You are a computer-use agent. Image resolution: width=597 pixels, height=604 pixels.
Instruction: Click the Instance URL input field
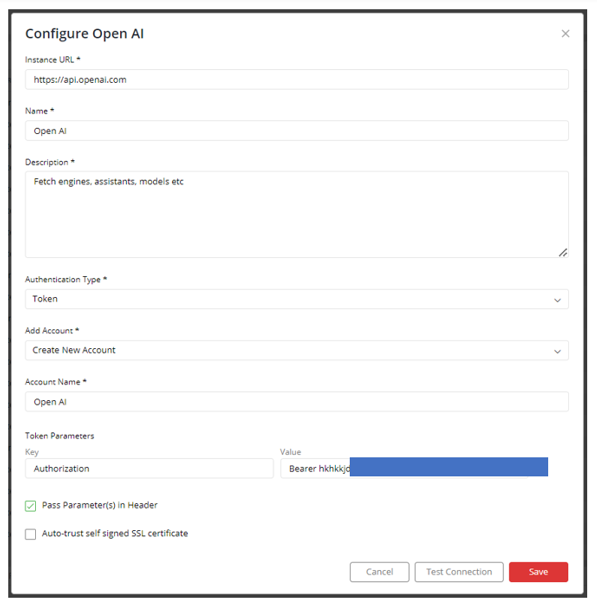[x=297, y=80]
